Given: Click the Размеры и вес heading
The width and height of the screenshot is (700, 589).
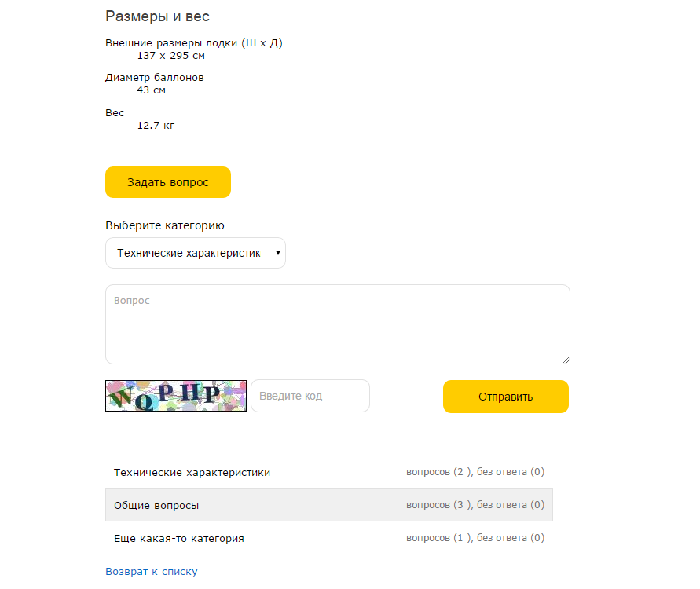Looking at the screenshot, I should coord(157,16).
